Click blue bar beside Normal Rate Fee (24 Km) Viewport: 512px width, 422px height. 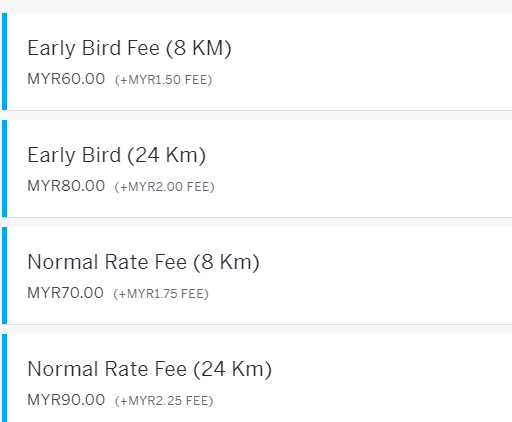point(4,378)
